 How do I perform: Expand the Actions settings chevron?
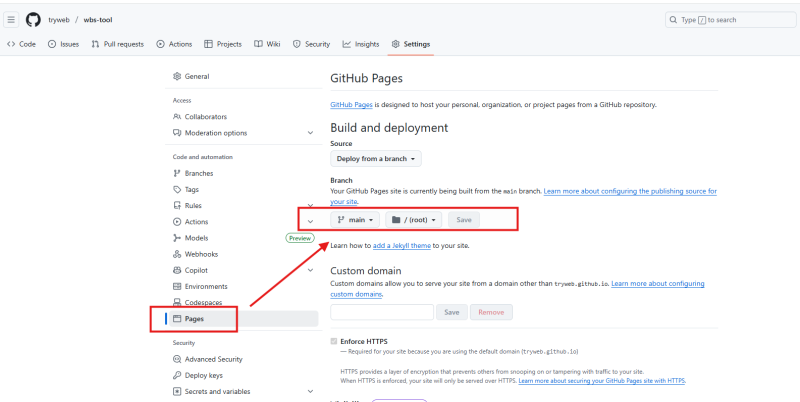pyautogui.click(x=310, y=222)
